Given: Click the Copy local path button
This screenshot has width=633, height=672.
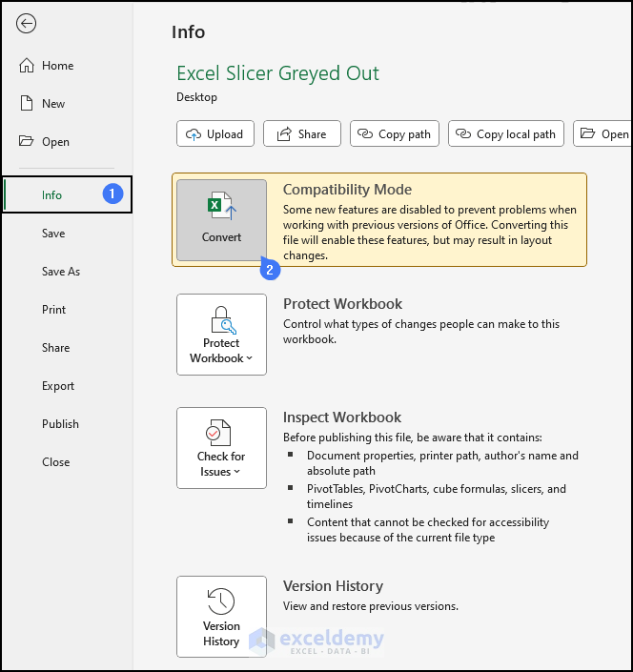Looking at the screenshot, I should pos(506,134).
